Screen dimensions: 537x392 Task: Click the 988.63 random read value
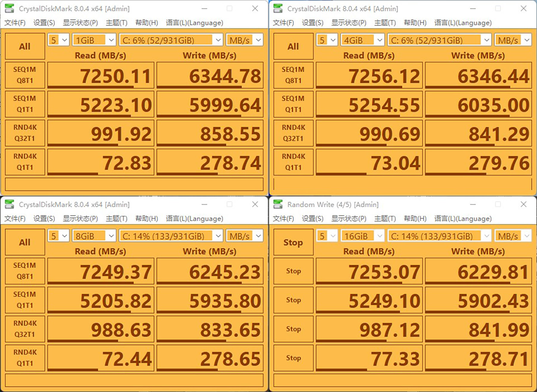tap(101, 329)
